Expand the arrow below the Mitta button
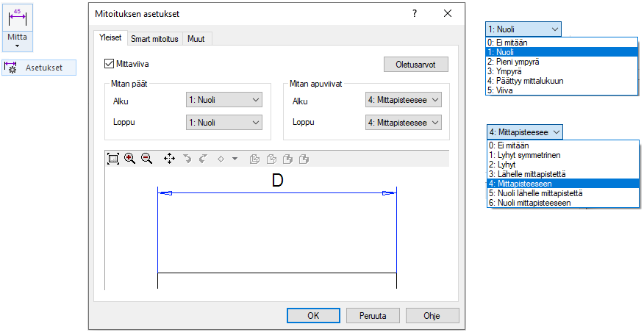The height and width of the screenshot is (335, 644). (17, 46)
